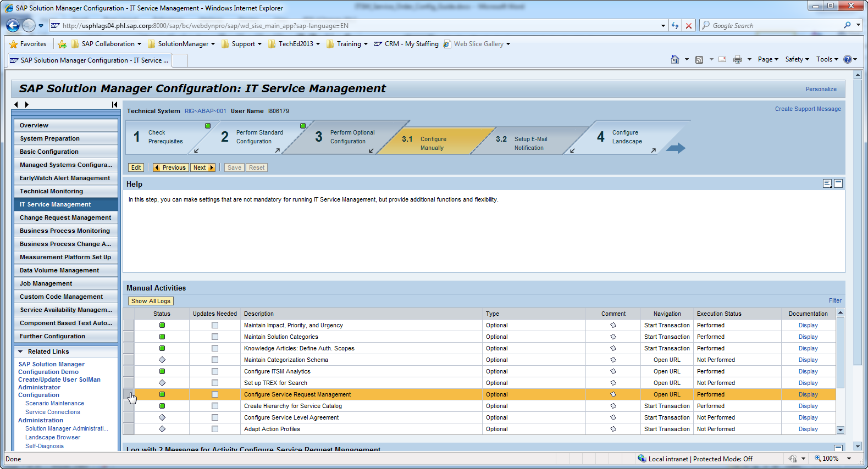Check Updates Needed for Knowledge Articles row
The height and width of the screenshot is (469, 868).
point(215,348)
